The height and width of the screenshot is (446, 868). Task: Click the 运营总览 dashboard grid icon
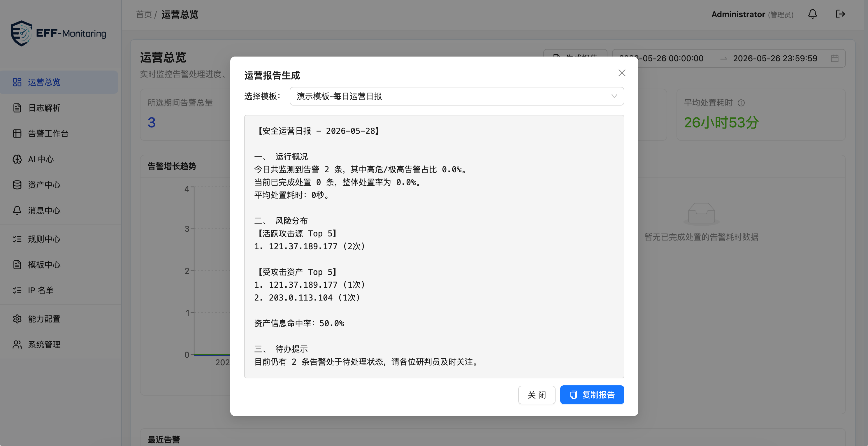[17, 82]
